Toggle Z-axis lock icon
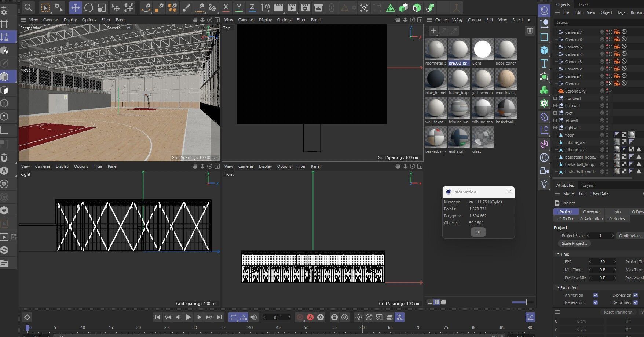This screenshot has height=337, width=644. 252,8
